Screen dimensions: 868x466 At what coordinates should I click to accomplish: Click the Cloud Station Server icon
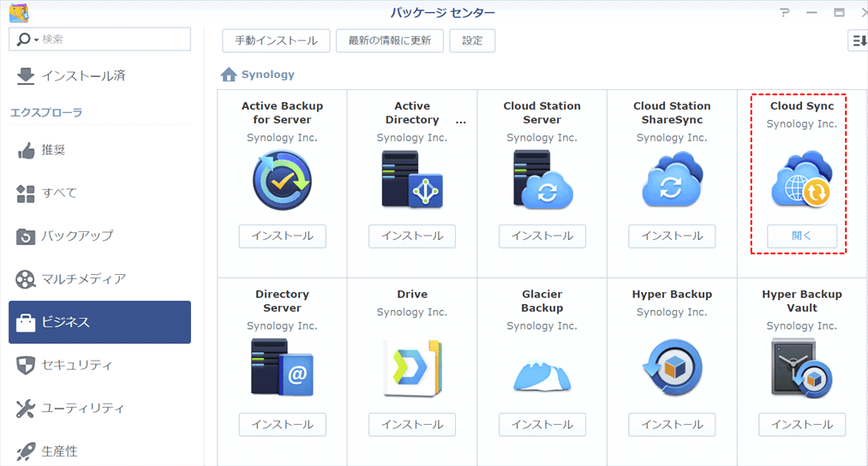[x=542, y=180]
